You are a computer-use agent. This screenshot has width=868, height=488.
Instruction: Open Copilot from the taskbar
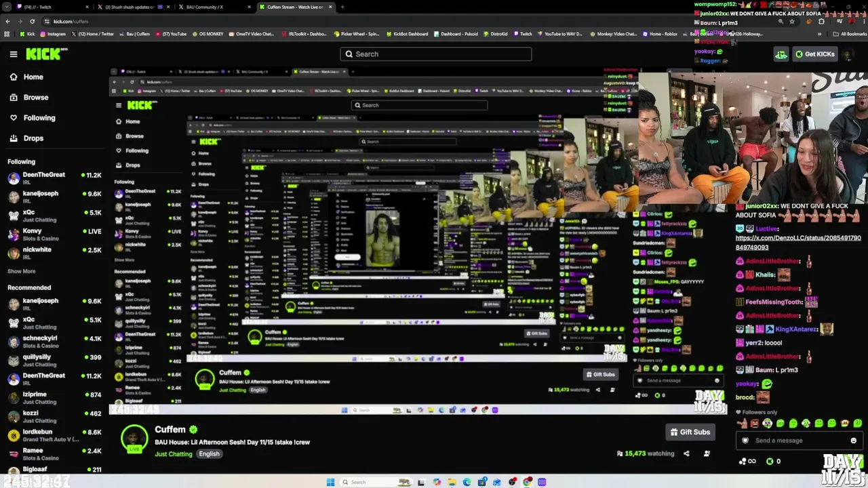pos(436,482)
